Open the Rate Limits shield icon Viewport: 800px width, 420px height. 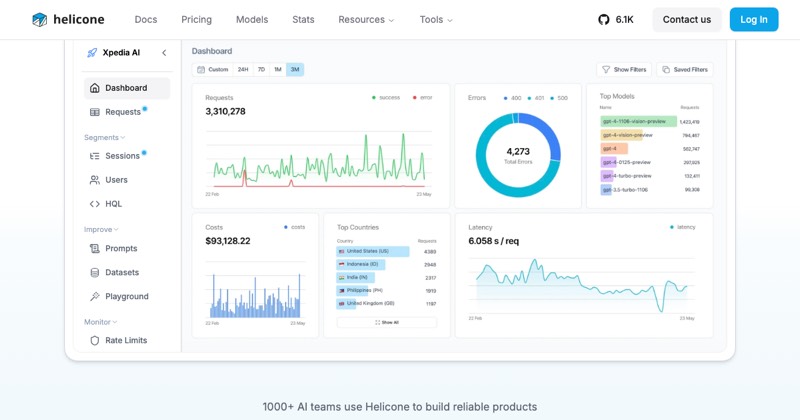pyautogui.click(x=95, y=340)
